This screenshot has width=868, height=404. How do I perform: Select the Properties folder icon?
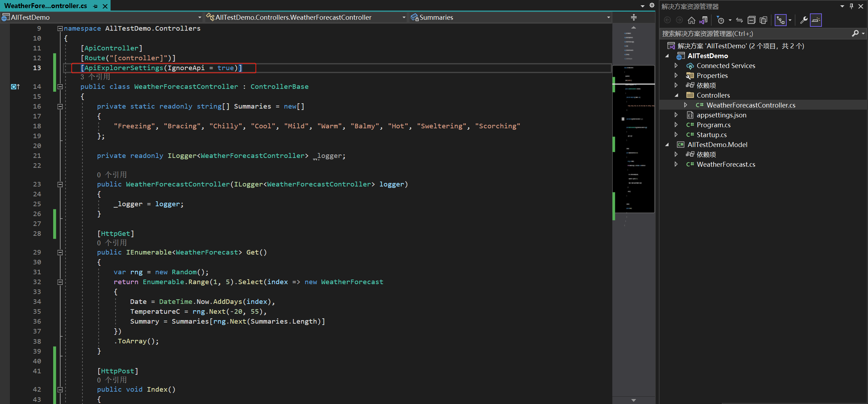pos(690,75)
